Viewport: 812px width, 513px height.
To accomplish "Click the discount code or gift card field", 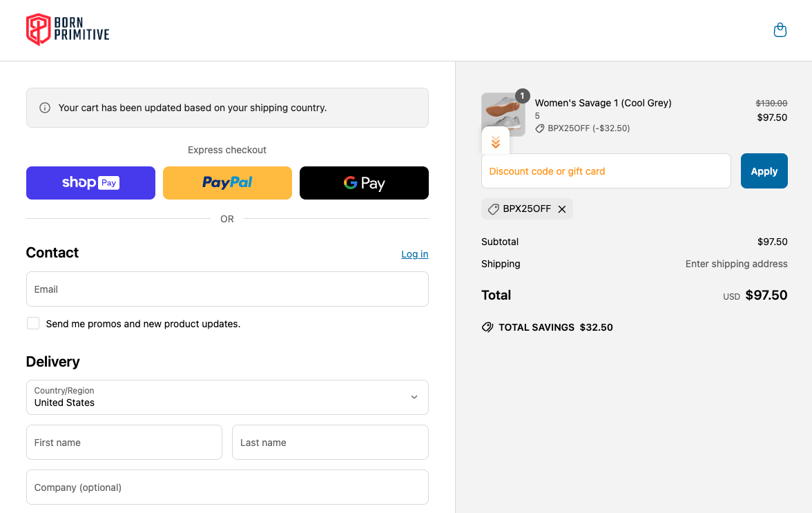I will click(606, 171).
